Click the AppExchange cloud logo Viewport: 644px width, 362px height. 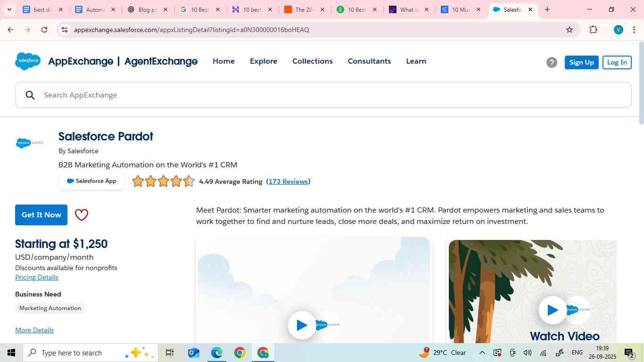(27, 61)
